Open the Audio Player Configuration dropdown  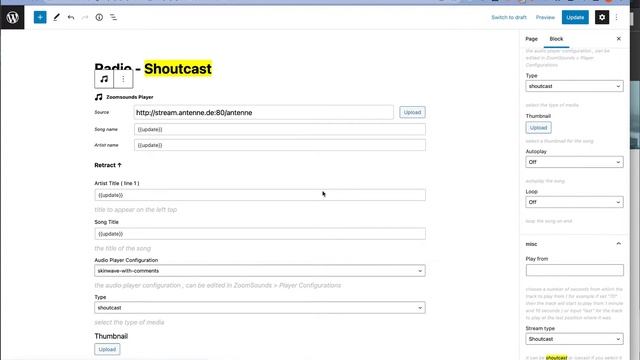tap(260, 271)
